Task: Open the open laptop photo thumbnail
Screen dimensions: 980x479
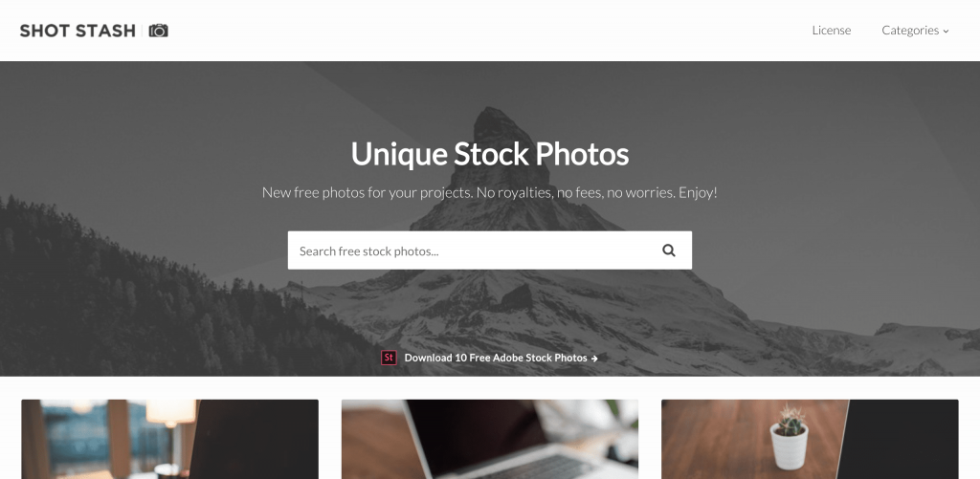Action: coord(490,439)
